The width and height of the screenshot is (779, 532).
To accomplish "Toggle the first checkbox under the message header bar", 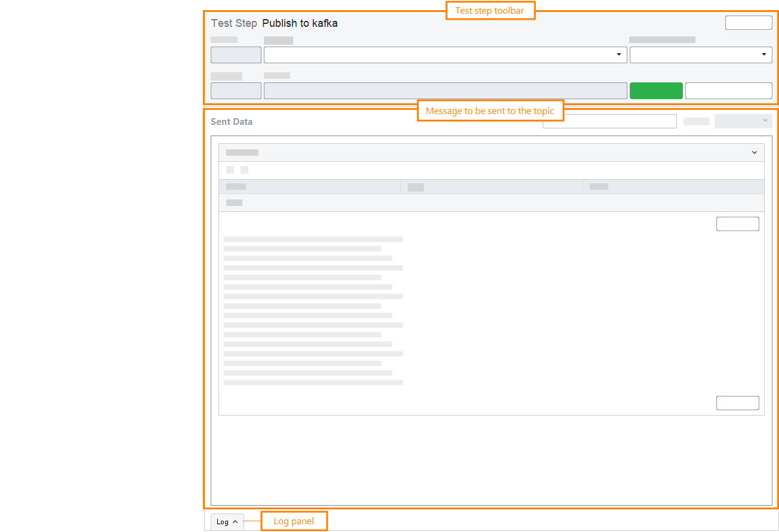I will (x=230, y=170).
